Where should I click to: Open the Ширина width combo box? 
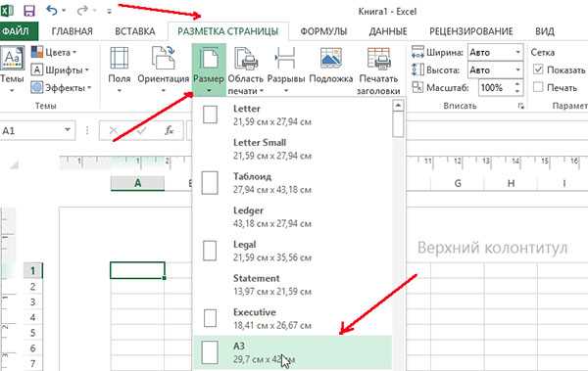495,53
